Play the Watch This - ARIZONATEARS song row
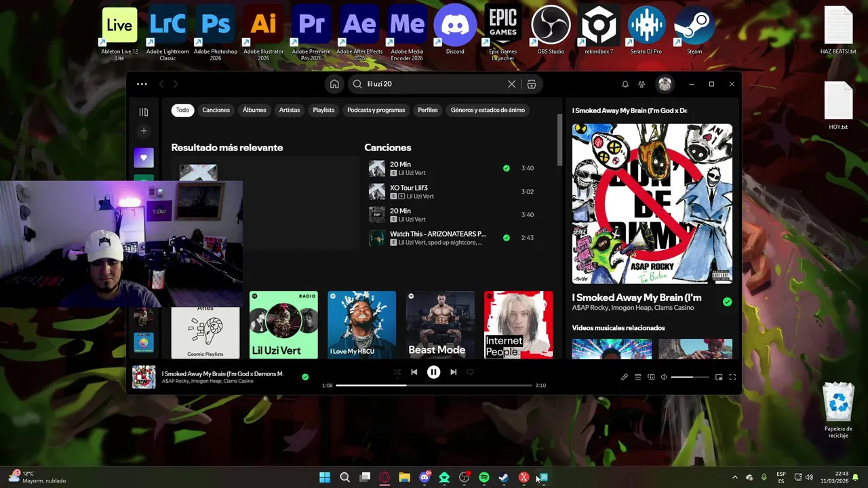Screen dimensions: 868x488 click(452, 238)
